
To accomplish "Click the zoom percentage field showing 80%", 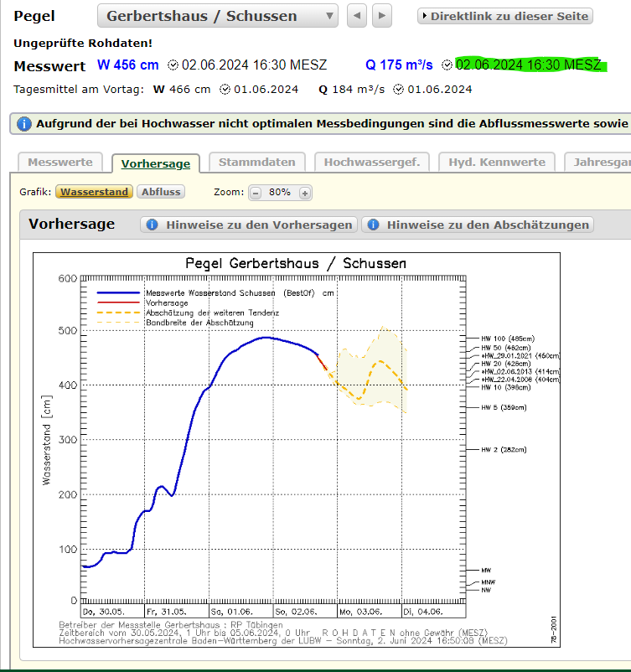I will point(280,193).
